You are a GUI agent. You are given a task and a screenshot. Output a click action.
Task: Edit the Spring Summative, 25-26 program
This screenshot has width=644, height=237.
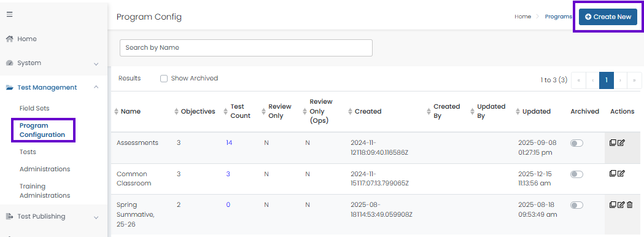pos(621,204)
